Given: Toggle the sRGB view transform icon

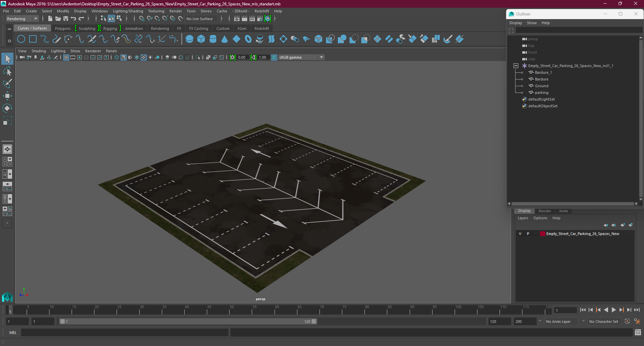Looking at the screenshot, I should 274,58.
